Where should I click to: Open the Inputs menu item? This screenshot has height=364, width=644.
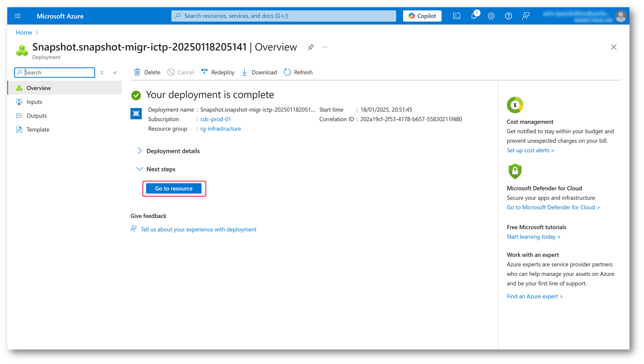(34, 102)
